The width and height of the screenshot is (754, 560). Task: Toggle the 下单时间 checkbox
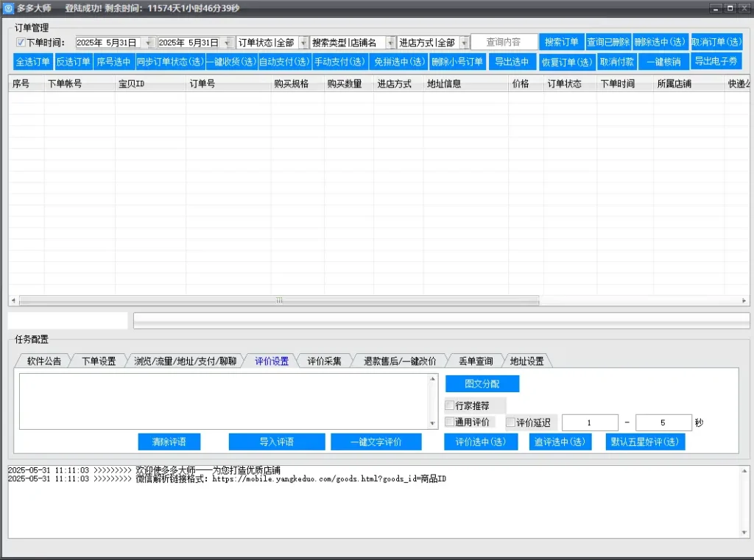[x=21, y=42]
